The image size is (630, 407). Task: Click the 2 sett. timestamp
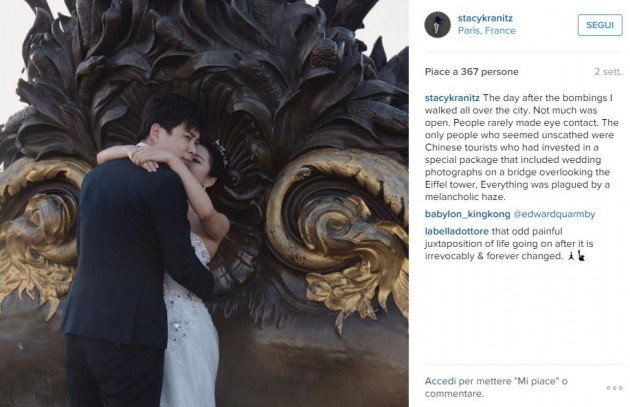[608, 72]
